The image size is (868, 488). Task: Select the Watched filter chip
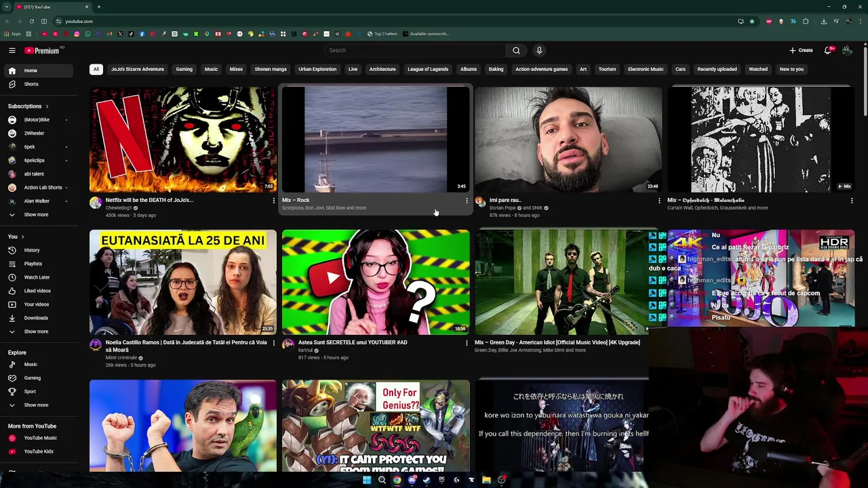point(758,69)
